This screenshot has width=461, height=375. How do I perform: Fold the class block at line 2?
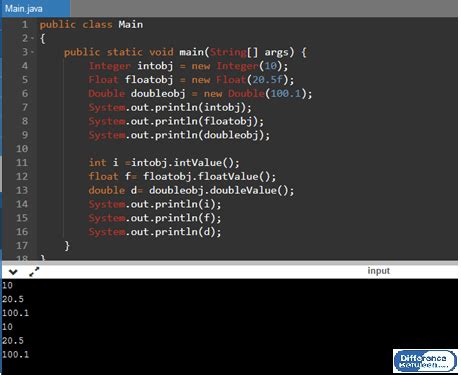pos(32,38)
